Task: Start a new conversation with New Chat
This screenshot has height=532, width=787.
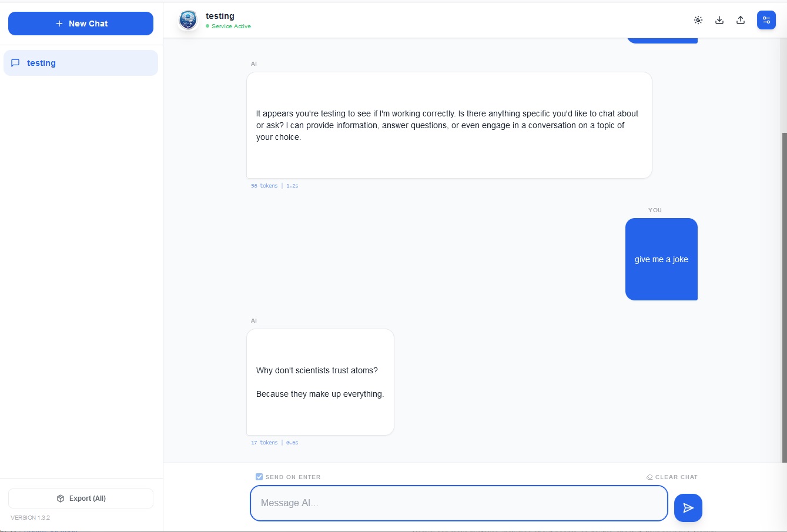Action: tap(81, 24)
